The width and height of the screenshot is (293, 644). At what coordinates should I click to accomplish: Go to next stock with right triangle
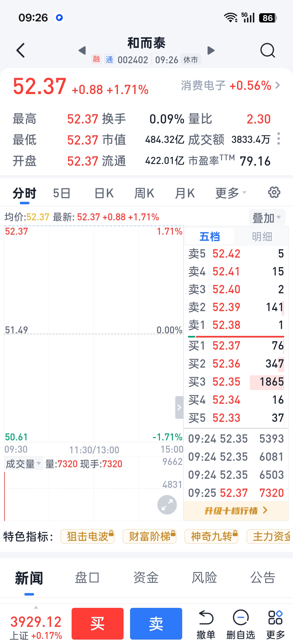211,51
